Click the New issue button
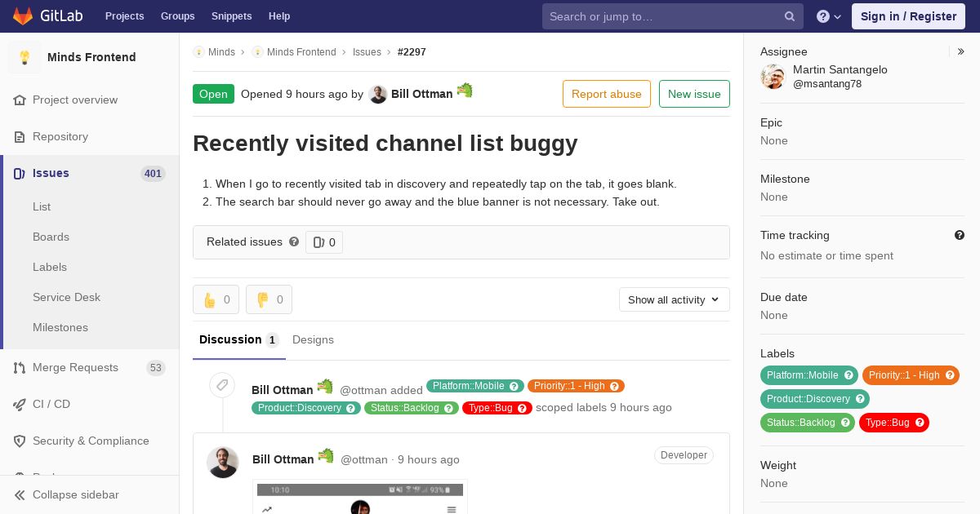 tap(694, 94)
